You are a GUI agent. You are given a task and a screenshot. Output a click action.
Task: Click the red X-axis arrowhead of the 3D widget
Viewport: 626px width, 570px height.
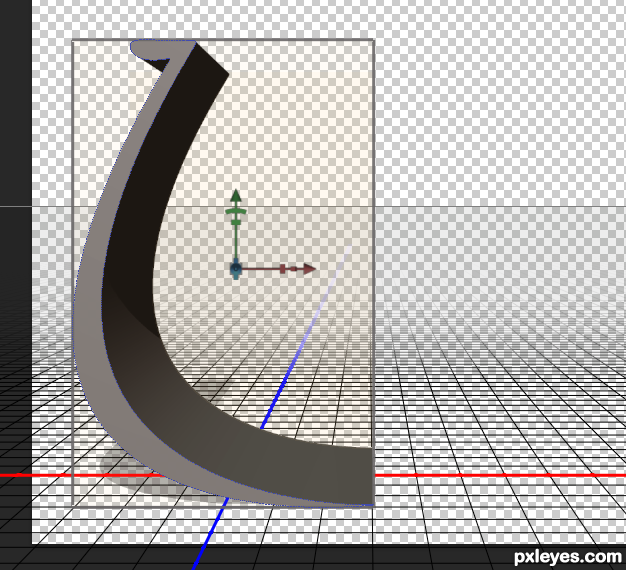click(x=309, y=269)
